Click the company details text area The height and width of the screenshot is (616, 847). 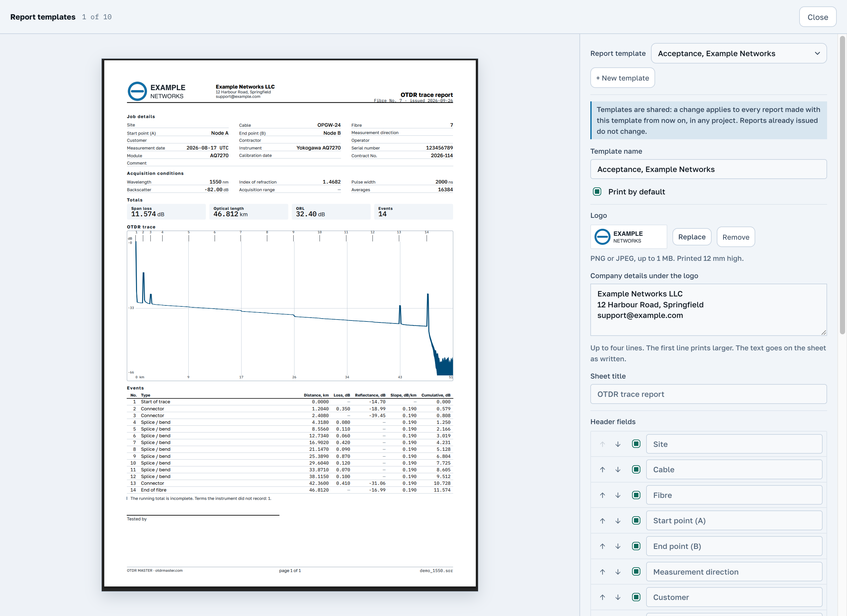(708, 310)
